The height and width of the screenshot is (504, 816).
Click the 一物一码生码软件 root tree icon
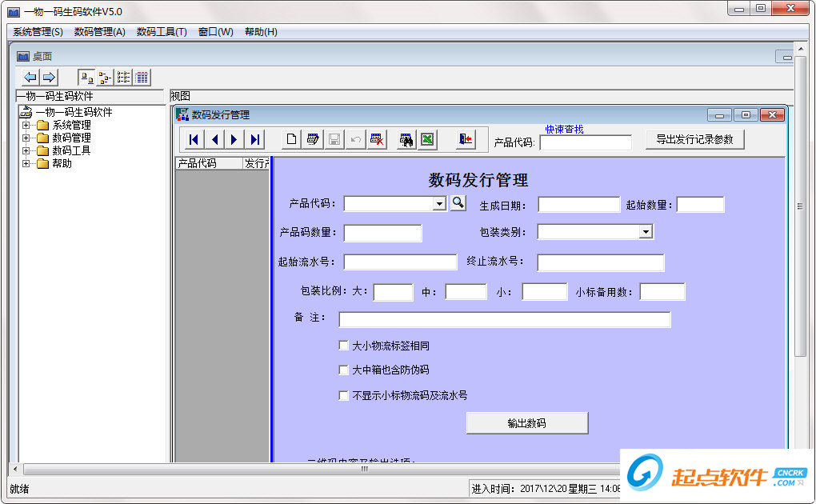[26, 111]
